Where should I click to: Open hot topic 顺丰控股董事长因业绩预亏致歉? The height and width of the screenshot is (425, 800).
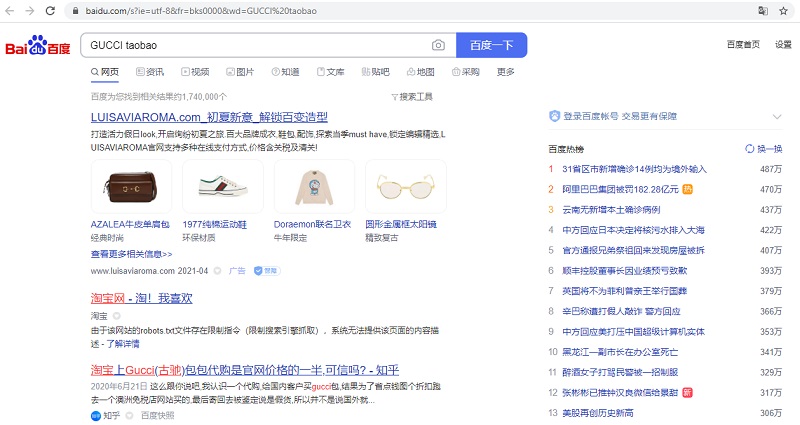point(624,271)
